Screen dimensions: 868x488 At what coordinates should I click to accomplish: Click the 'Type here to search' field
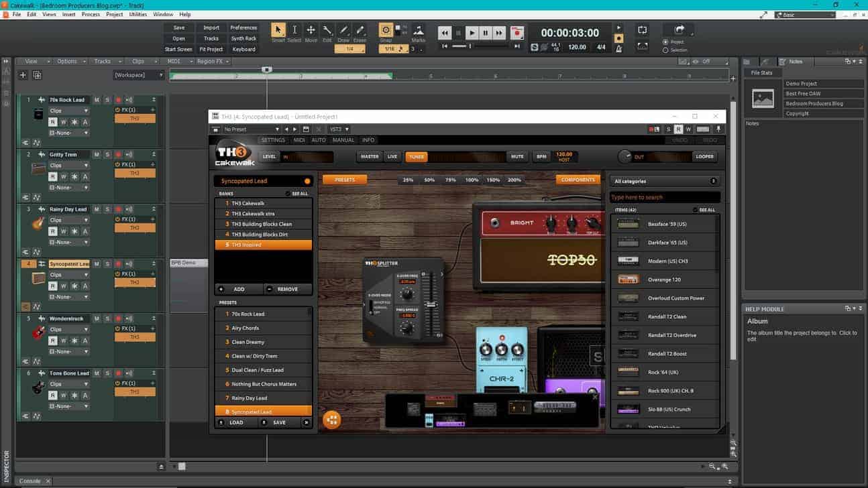point(664,197)
